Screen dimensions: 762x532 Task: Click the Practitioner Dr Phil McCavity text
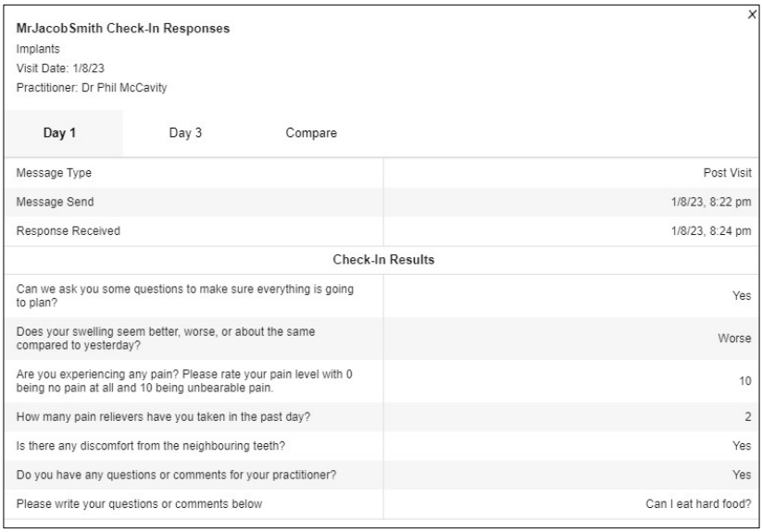[x=92, y=88]
